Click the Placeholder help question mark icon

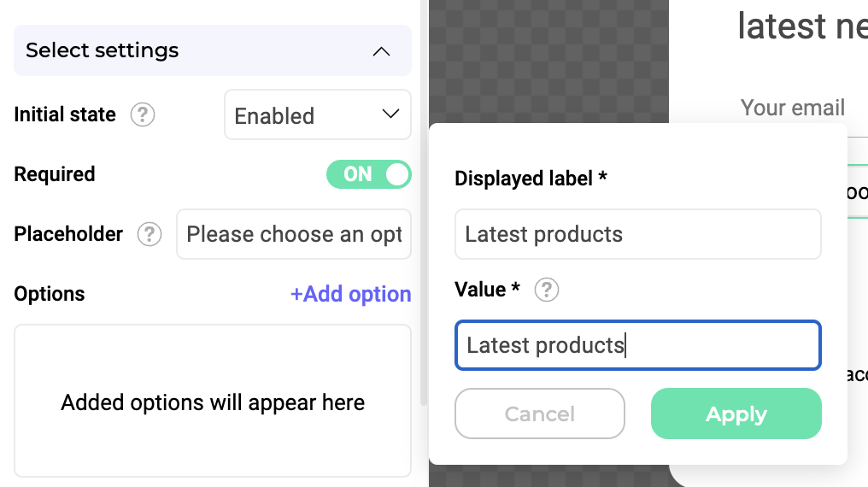pyautogui.click(x=150, y=234)
